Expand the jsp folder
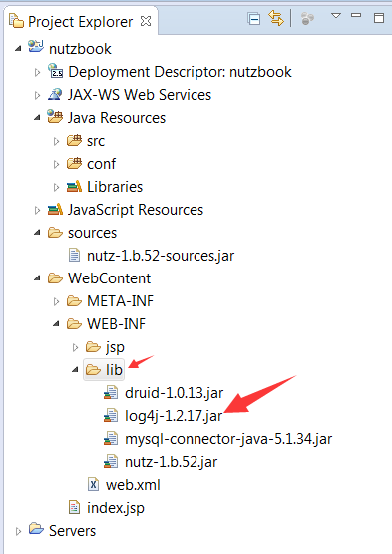392x554 pixels. [75, 347]
